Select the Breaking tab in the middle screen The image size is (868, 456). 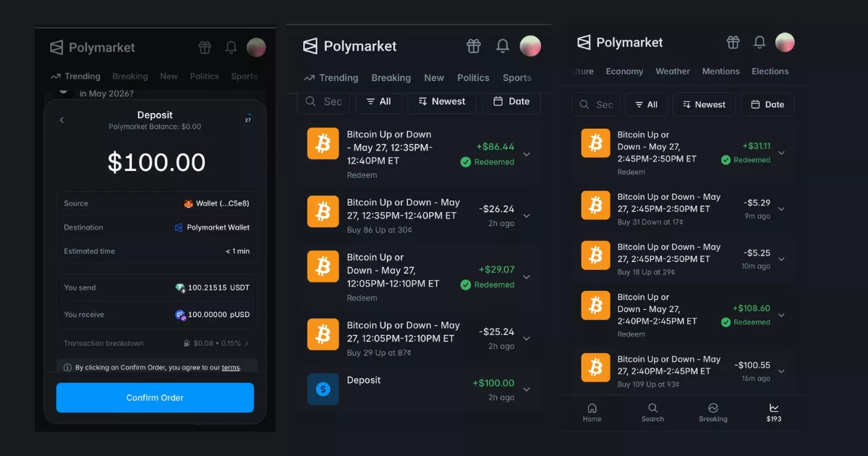[x=391, y=77]
